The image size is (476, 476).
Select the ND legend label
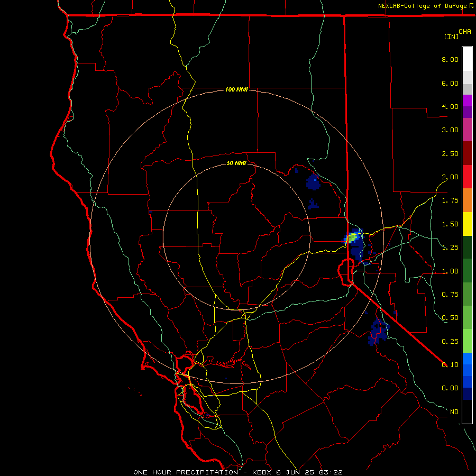454,412
